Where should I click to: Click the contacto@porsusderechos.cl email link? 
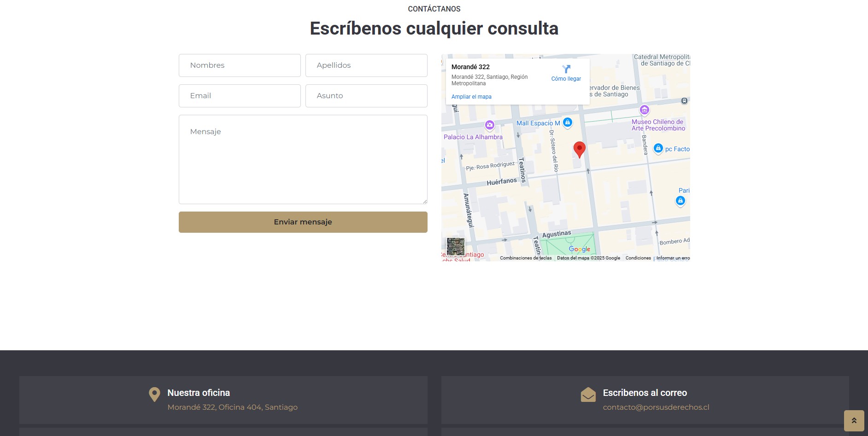657,407
